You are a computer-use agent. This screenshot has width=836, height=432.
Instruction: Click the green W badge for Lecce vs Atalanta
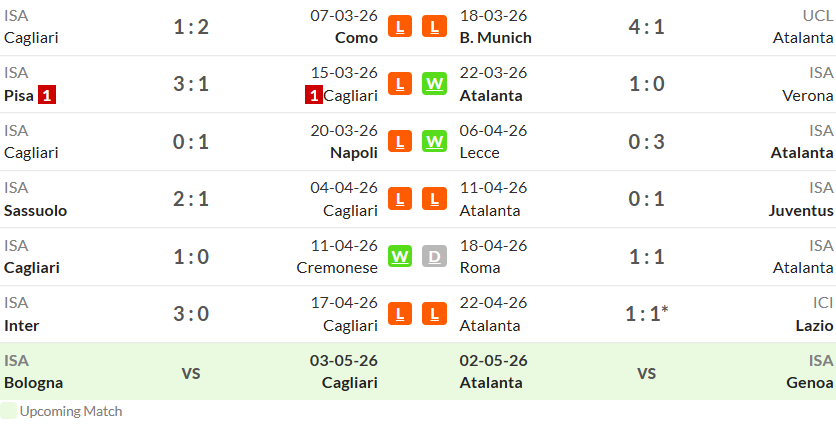coord(435,141)
